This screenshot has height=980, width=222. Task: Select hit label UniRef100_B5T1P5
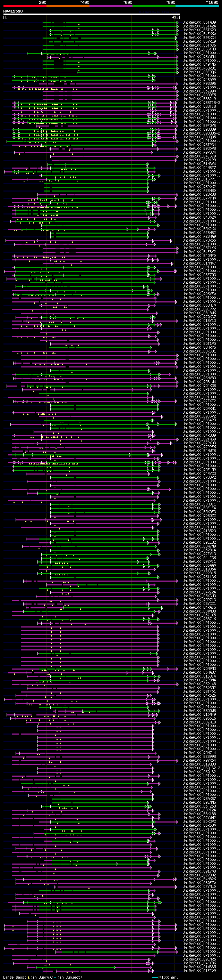pyautogui.click(x=199, y=343)
